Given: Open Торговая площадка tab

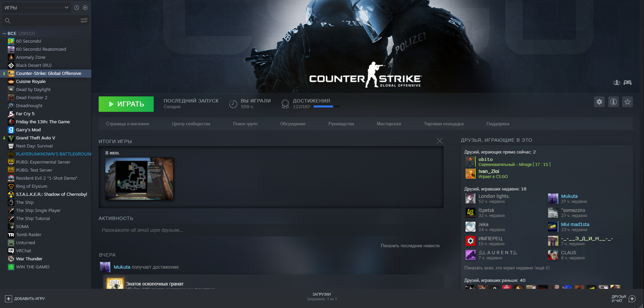Looking at the screenshot, I should pos(443,124).
